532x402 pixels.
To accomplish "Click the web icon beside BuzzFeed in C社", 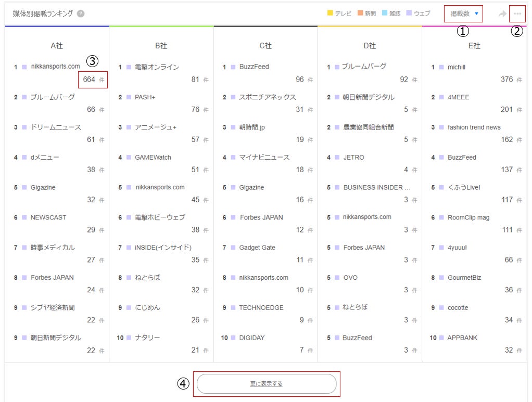I will coord(233,67).
